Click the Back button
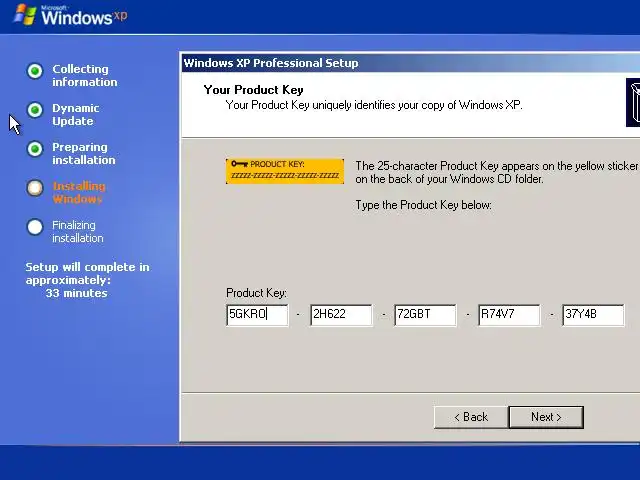 pos(471,417)
